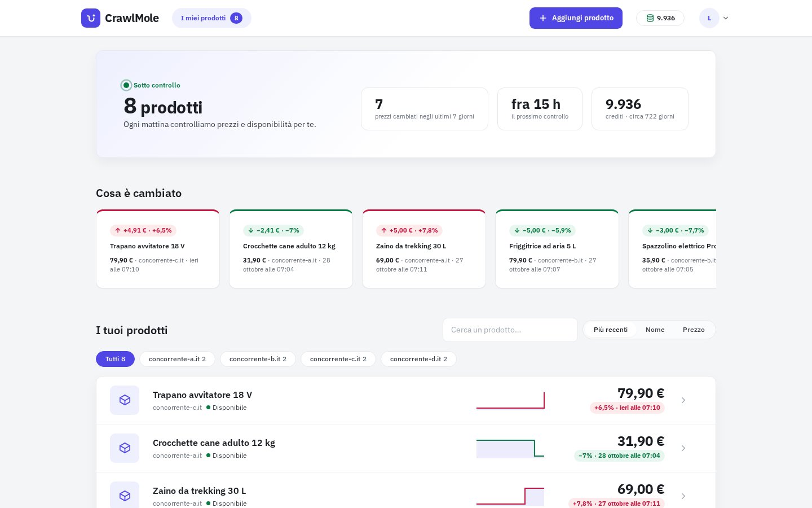The image size is (812, 508).
Task: Click the +6,5% ieri alle 07:10 badge
Action: pos(627,408)
